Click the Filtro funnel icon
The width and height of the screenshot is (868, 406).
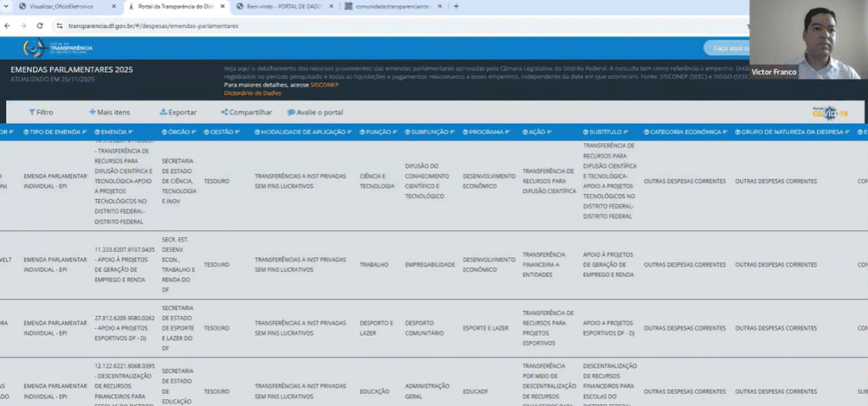pos(31,112)
